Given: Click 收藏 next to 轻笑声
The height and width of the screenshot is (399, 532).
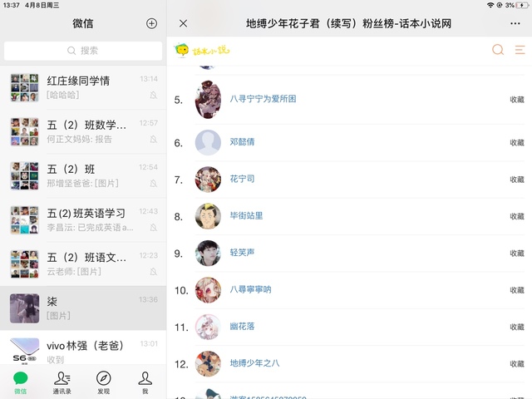Looking at the screenshot, I should tap(517, 253).
